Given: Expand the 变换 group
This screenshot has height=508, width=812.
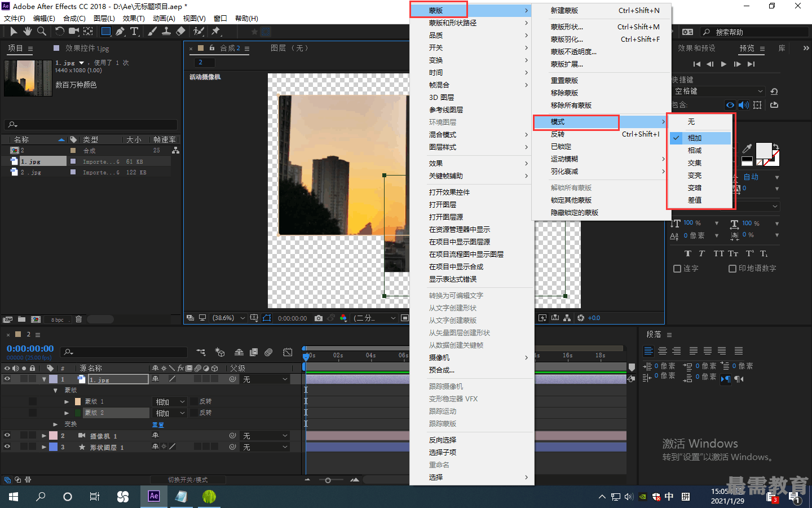Looking at the screenshot, I should click(55, 424).
